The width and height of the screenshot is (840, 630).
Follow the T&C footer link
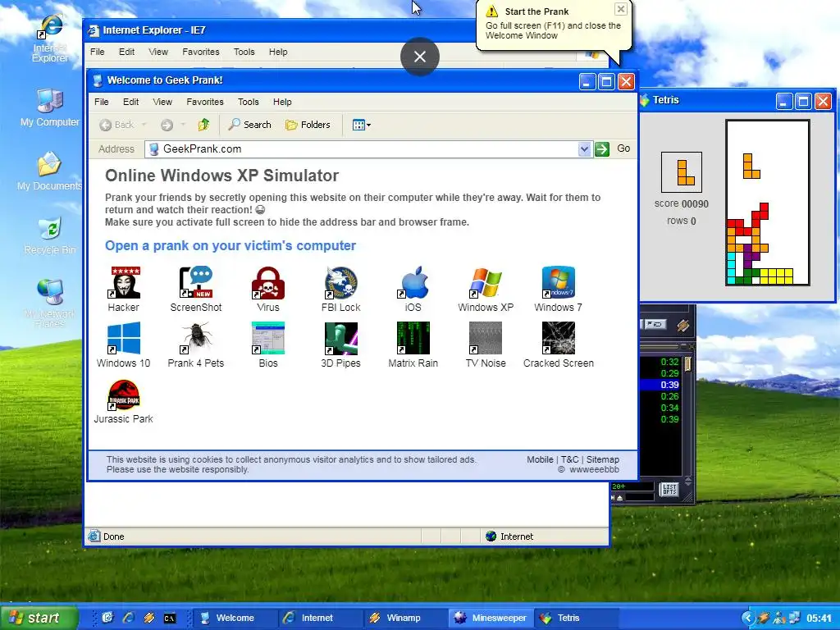click(x=569, y=459)
